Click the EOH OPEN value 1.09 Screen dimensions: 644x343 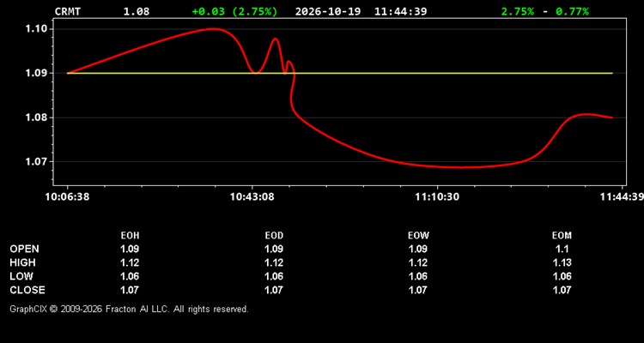[x=130, y=249]
